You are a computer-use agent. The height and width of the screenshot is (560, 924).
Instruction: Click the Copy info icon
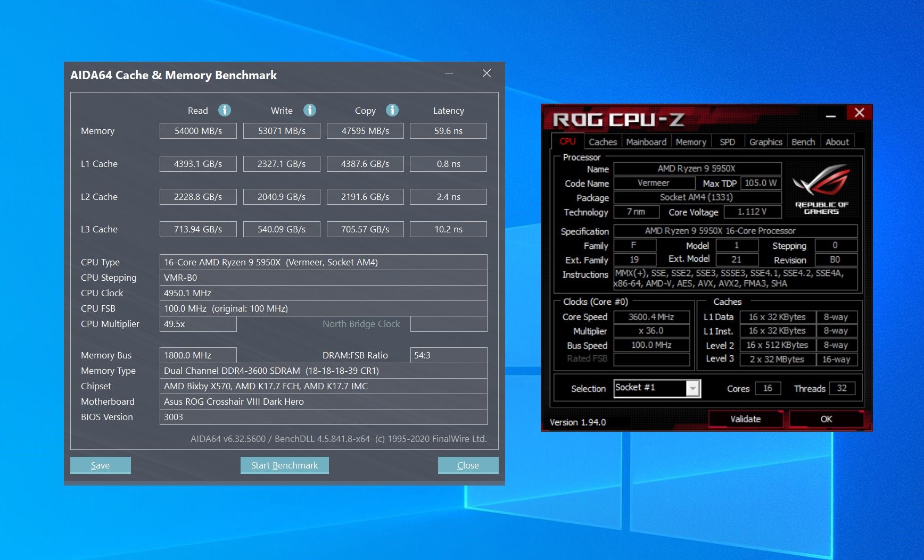[x=392, y=110]
